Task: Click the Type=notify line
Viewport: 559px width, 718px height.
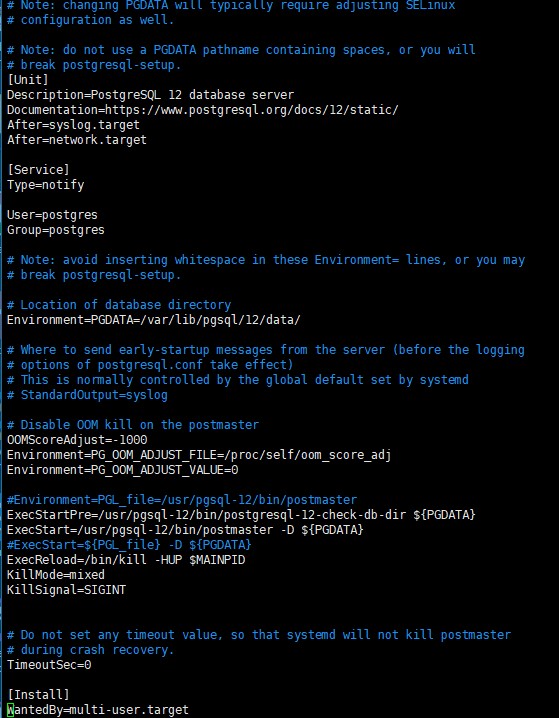Action: (45, 185)
